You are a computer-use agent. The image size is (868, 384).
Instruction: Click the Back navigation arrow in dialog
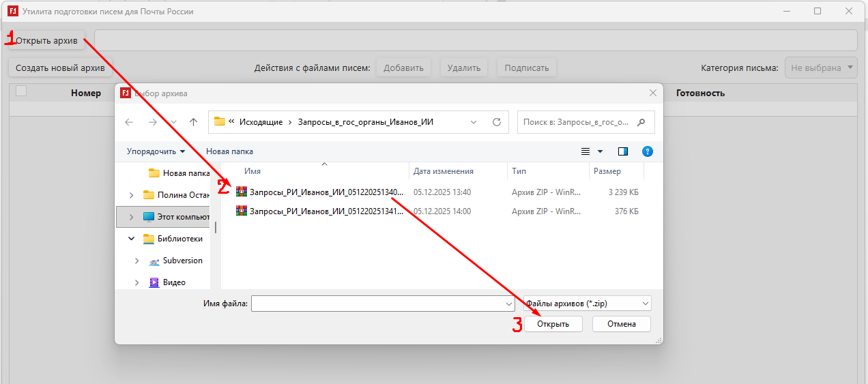click(130, 122)
